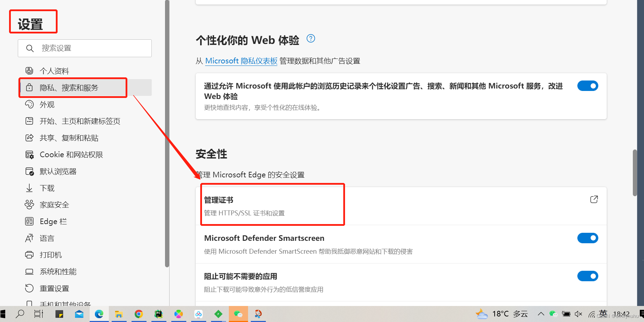The height and width of the screenshot is (322, 644).
Task: Click the main page scrollbar thumb
Action: coord(635,173)
